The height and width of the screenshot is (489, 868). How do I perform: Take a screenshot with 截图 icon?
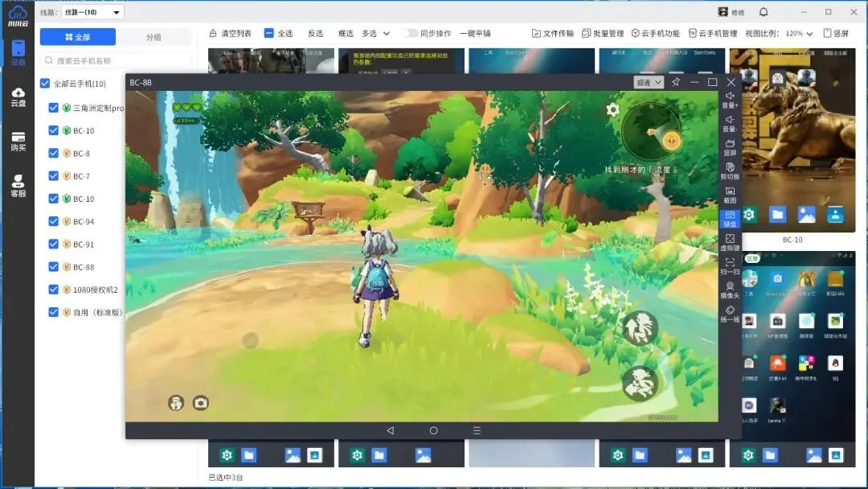tap(730, 195)
